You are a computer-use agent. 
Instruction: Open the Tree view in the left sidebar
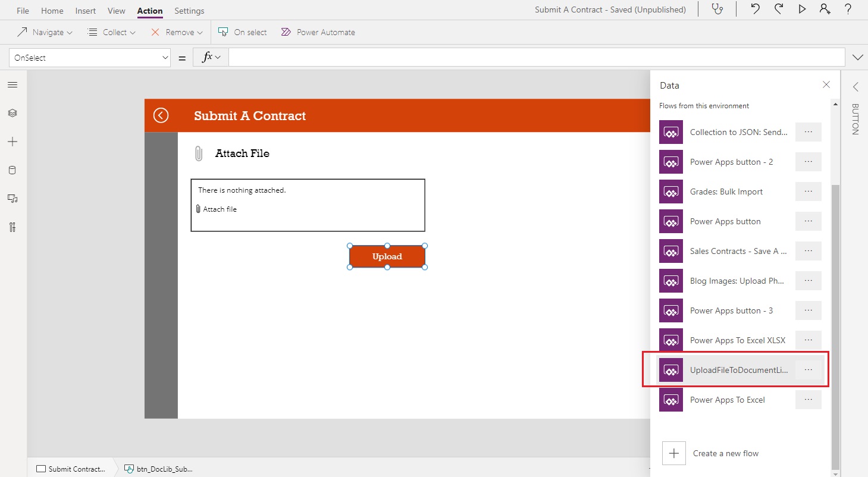pyautogui.click(x=12, y=113)
